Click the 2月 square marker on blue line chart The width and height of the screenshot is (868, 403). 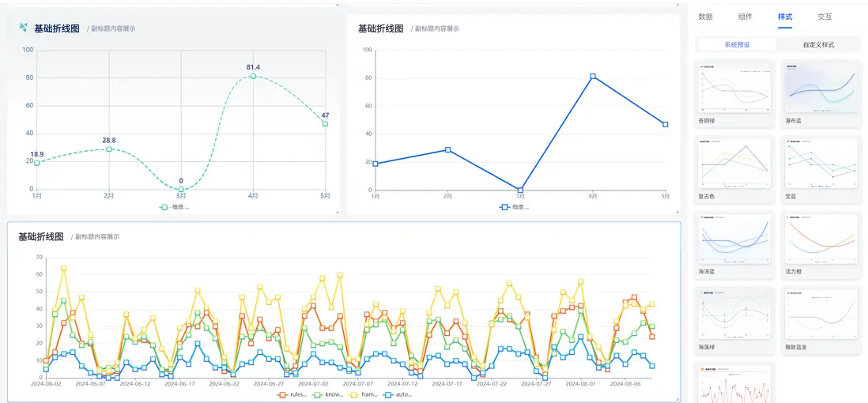[448, 150]
